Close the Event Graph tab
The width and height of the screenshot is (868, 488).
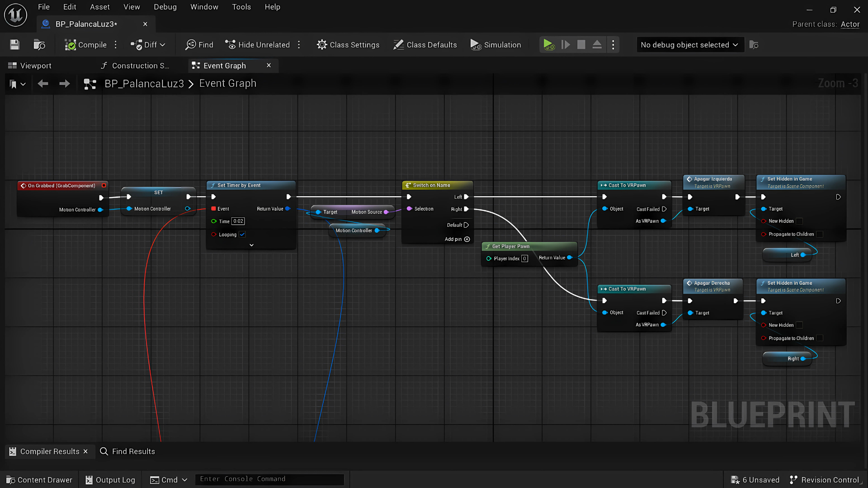pyautogui.click(x=269, y=65)
